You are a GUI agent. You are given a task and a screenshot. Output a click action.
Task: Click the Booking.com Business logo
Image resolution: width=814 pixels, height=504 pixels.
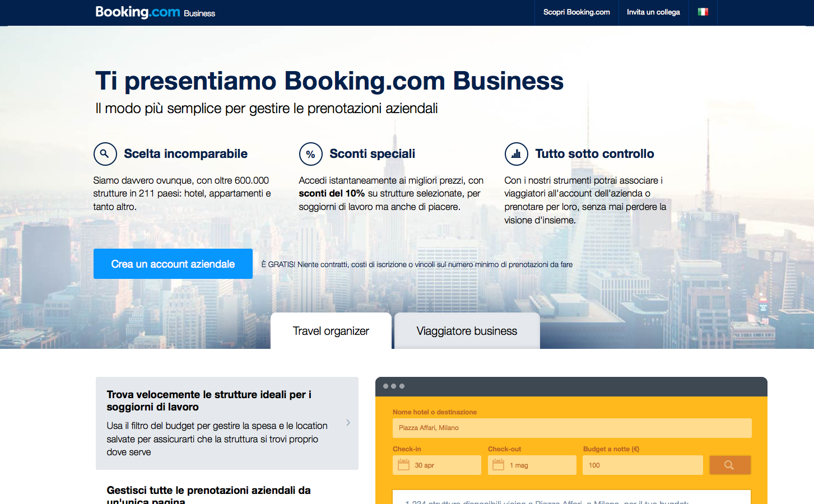point(155,12)
